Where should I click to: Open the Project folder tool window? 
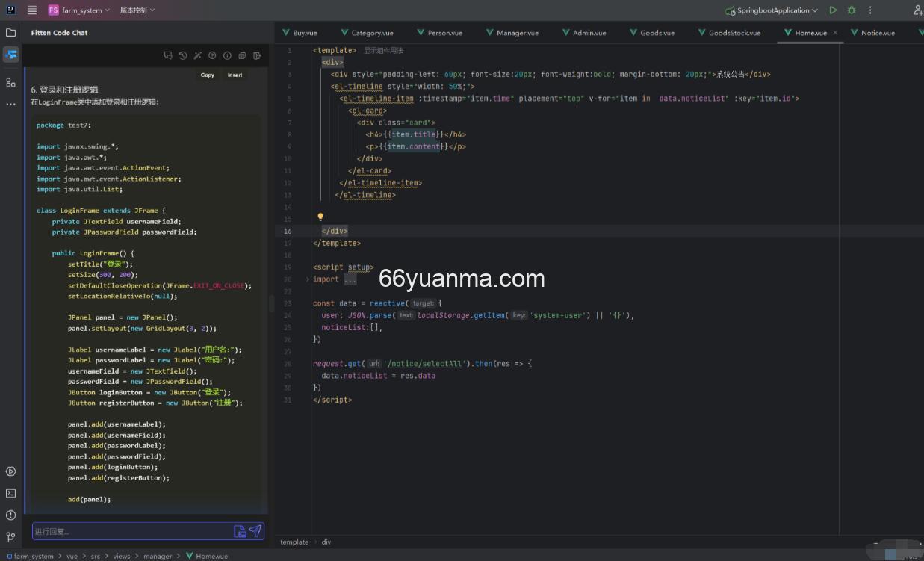point(10,33)
